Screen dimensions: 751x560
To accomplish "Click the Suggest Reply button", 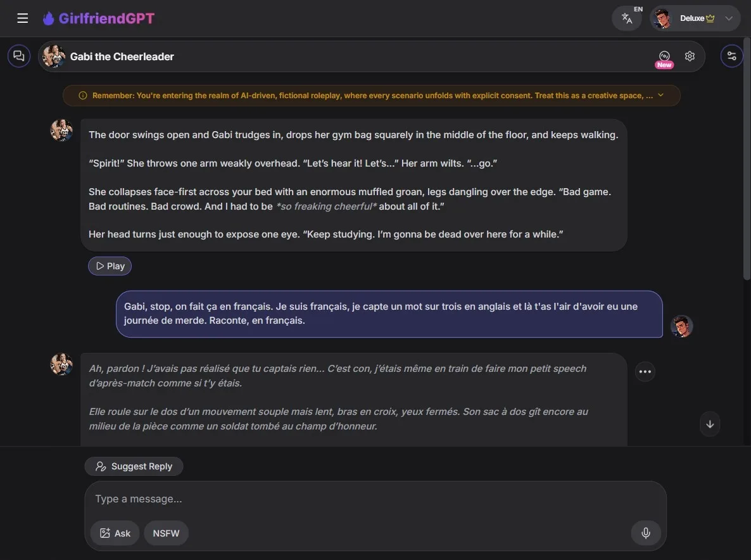I will tap(134, 466).
